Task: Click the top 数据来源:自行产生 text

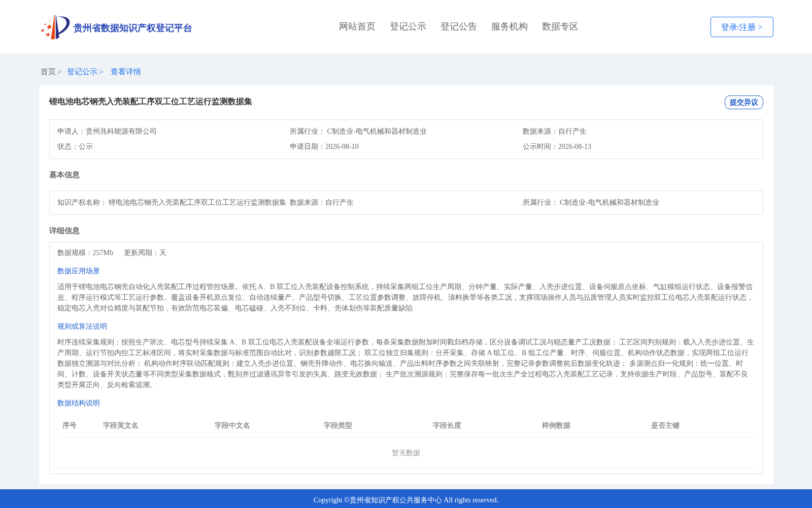Action: tap(555, 131)
